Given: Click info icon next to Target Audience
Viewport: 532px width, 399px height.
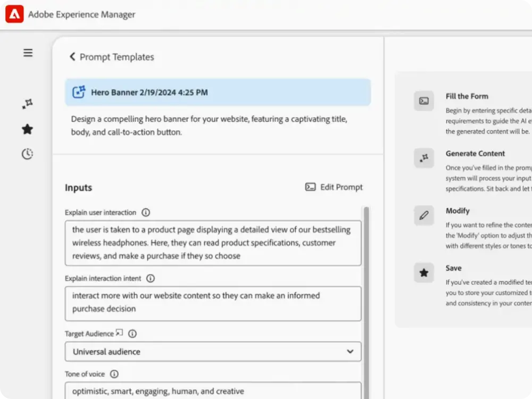Looking at the screenshot, I should tap(132, 334).
